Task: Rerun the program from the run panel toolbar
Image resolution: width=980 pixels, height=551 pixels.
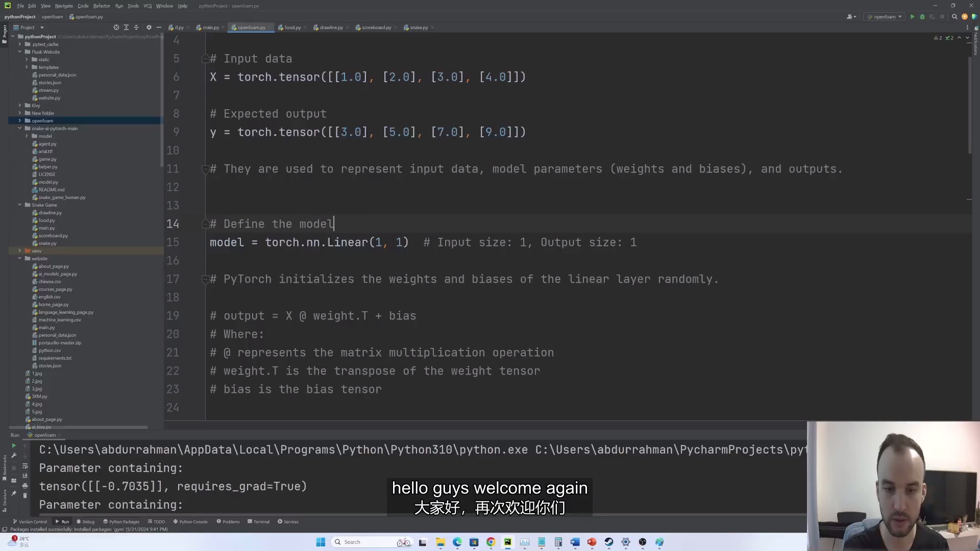Action: (x=14, y=445)
